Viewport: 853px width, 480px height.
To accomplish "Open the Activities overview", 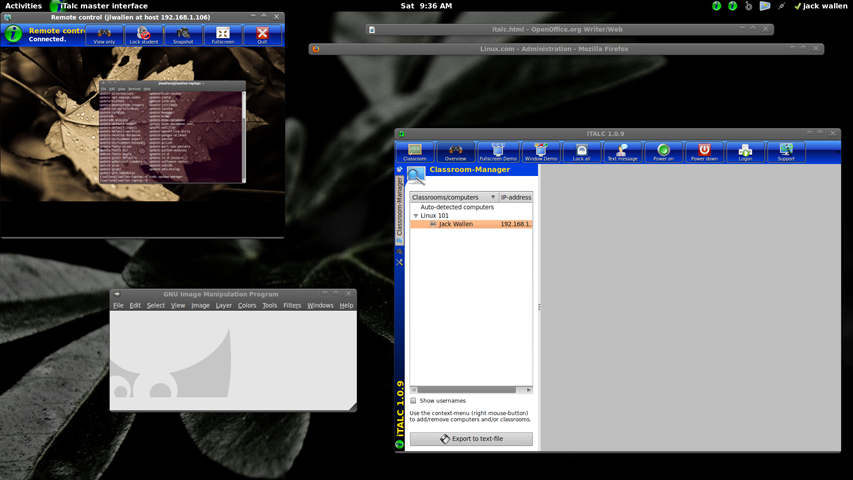I will click(x=23, y=6).
